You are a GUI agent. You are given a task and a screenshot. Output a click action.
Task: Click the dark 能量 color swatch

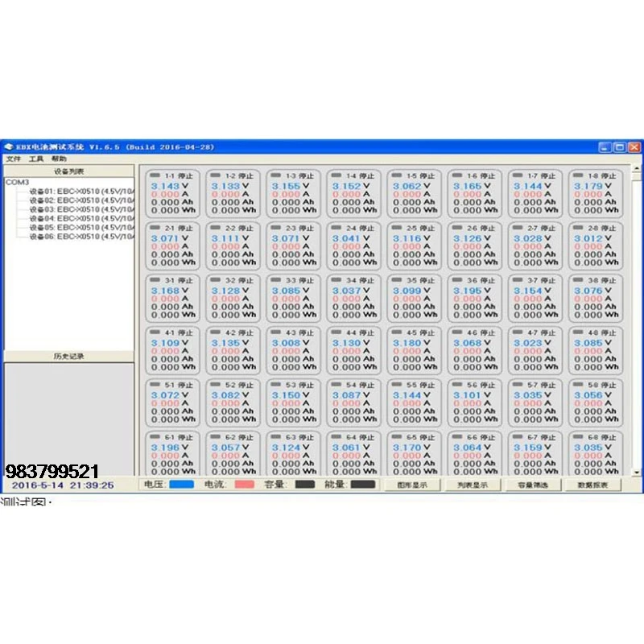pyautogui.click(x=363, y=485)
